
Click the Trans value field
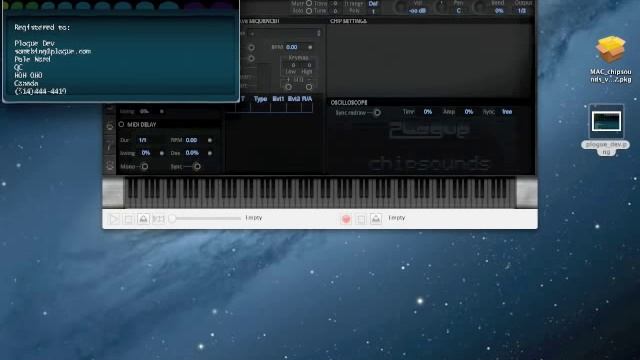coord(336,3)
